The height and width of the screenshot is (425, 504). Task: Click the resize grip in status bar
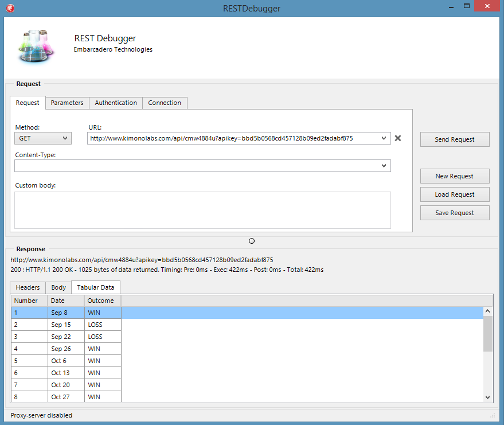(x=493, y=415)
